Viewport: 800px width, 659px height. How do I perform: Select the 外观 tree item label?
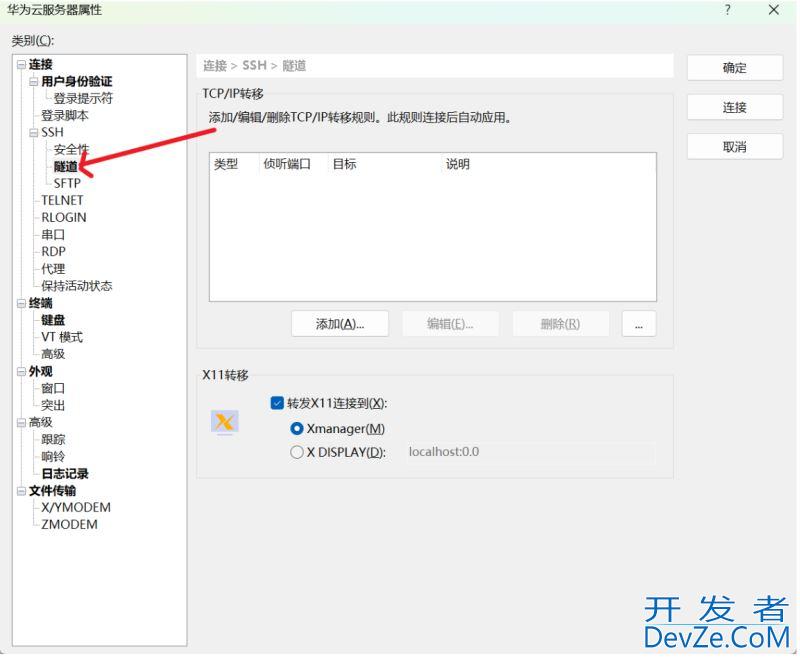click(x=41, y=371)
